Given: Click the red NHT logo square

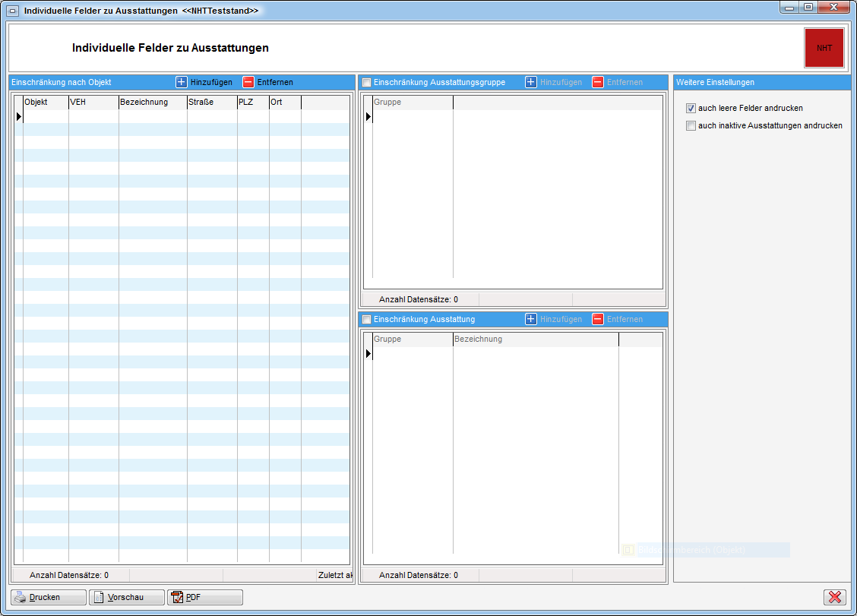Looking at the screenshot, I should click(x=824, y=48).
